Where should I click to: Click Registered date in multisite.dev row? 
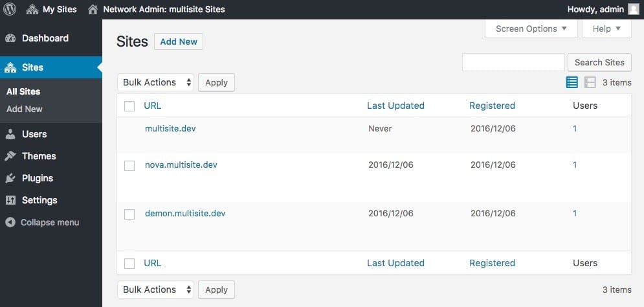493,129
